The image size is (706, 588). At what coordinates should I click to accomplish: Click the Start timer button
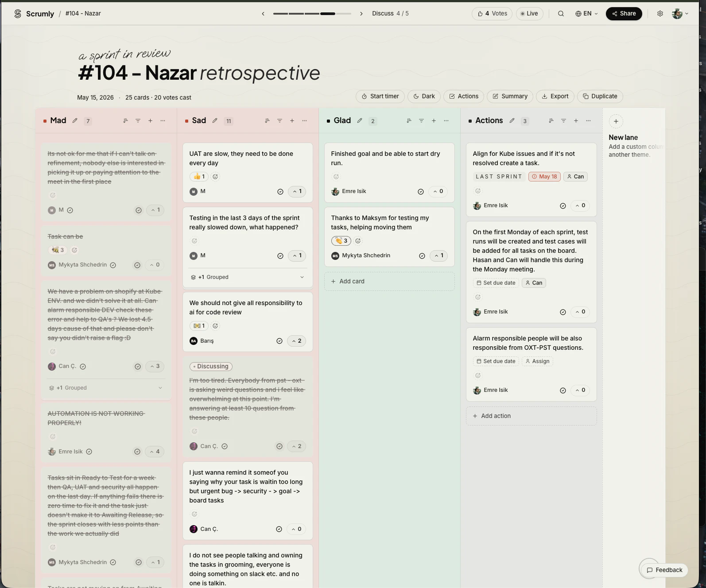(380, 97)
